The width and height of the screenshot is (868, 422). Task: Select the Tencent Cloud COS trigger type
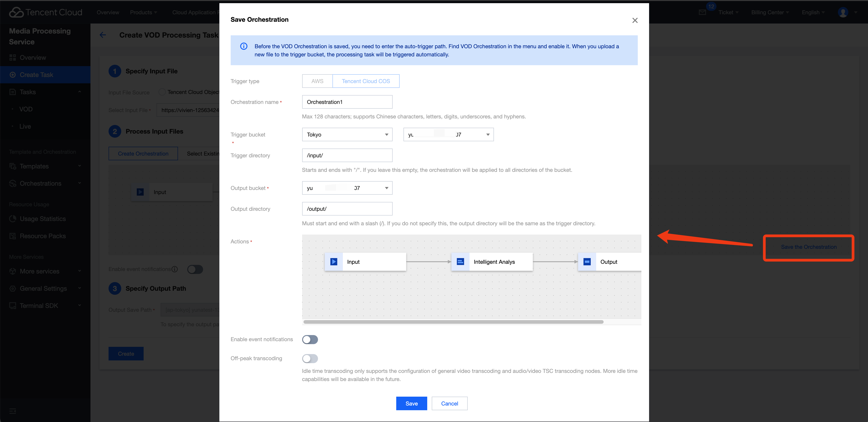click(366, 81)
